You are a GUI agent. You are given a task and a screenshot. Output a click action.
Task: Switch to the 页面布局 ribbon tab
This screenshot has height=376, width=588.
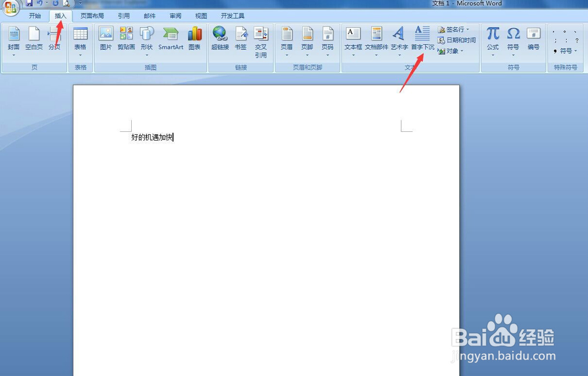[92, 16]
